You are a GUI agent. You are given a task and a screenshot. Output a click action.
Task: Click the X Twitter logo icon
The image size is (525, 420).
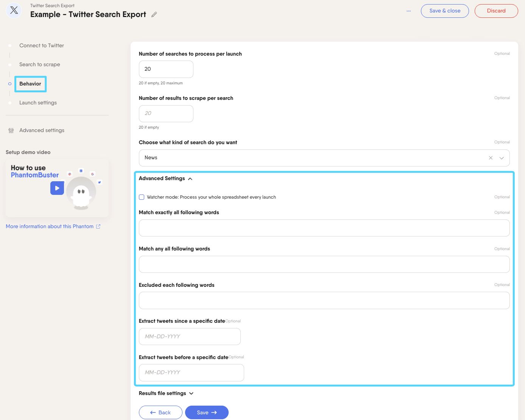[x=14, y=10]
